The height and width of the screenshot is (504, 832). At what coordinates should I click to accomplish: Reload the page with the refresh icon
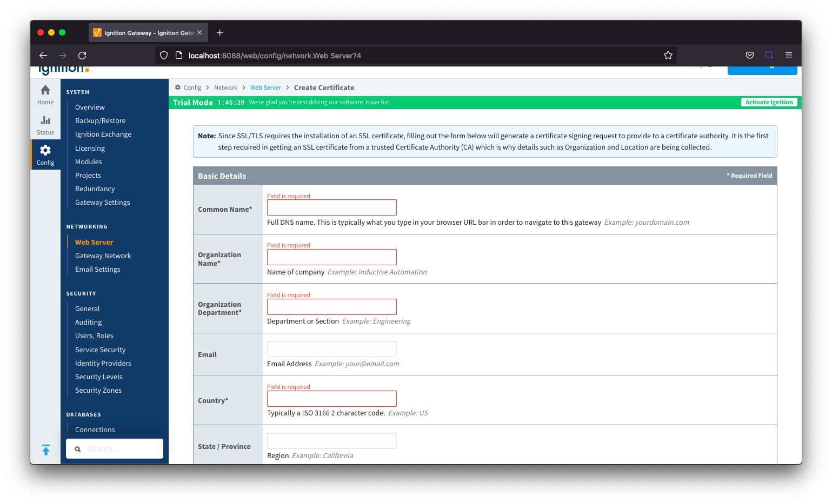(x=82, y=55)
